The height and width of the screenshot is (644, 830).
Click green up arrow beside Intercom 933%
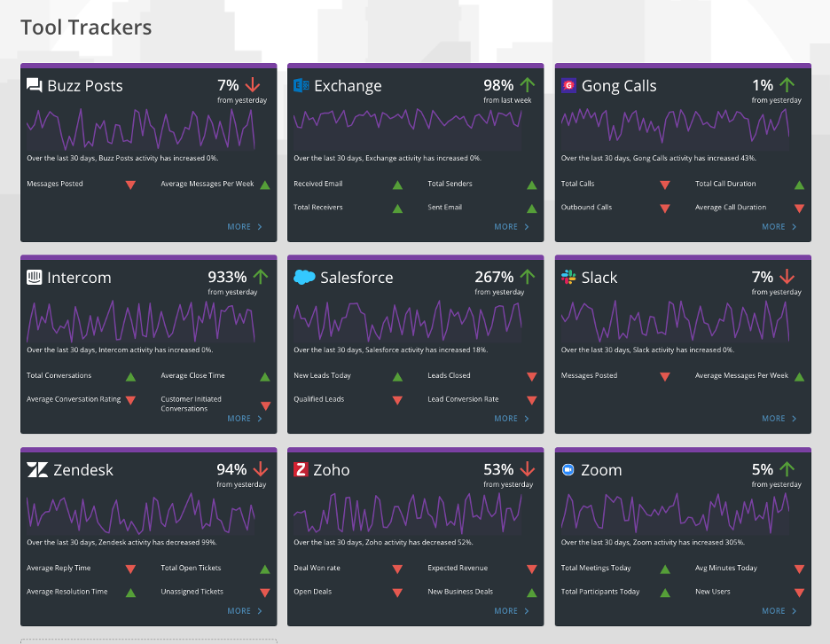coord(261,277)
